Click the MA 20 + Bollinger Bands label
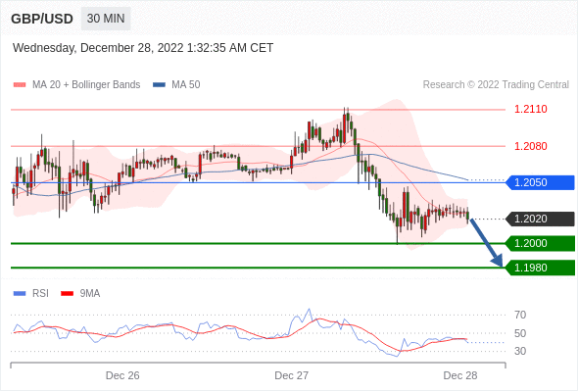The height and width of the screenshot is (392, 578). click(86, 85)
